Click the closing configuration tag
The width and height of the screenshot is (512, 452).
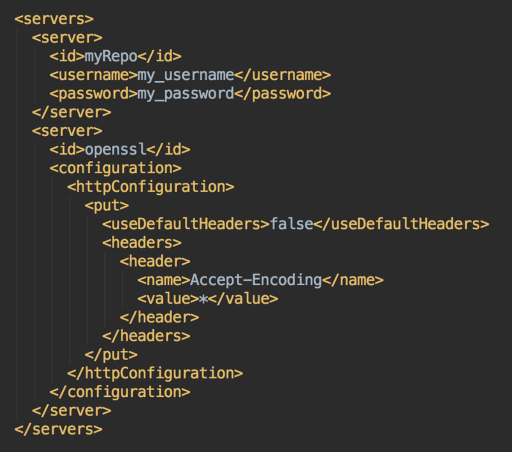click(120, 392)
